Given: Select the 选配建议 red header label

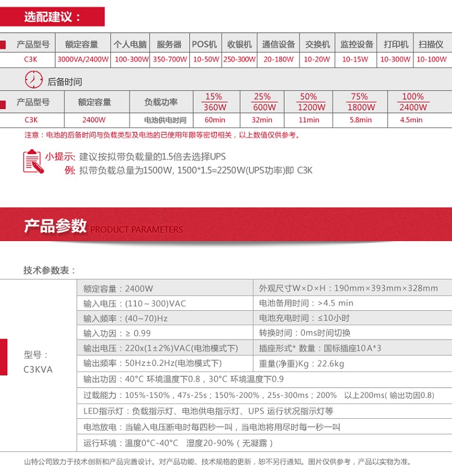Looking at the screenshot, I should coord(52,17).
